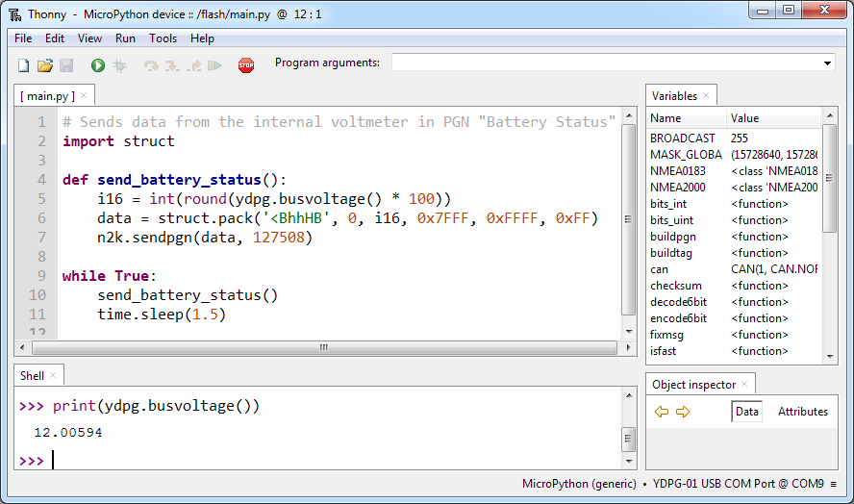Select the bits_uint variable row
854x504 pixels.
[734, 219]
